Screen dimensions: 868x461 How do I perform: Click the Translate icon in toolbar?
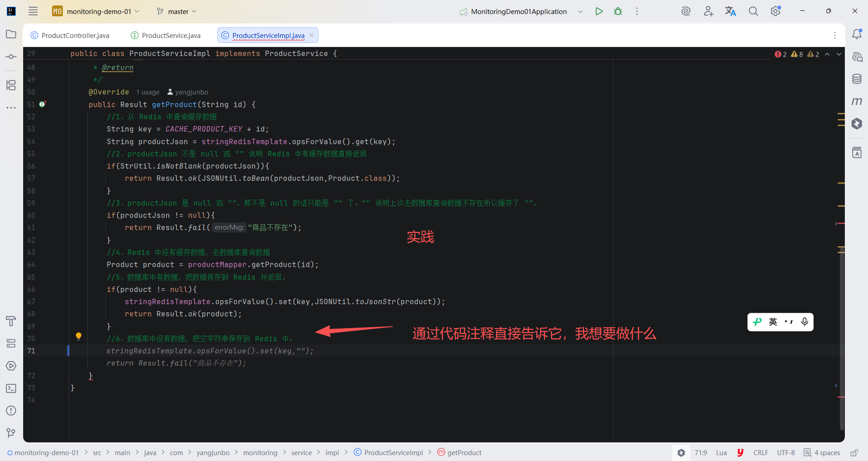pyautogui.click(x=731, y=11)
